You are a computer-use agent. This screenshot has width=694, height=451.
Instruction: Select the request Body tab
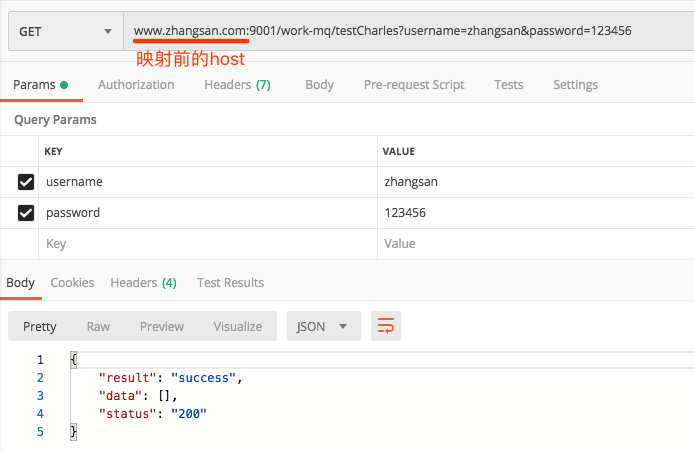point(319,85)
